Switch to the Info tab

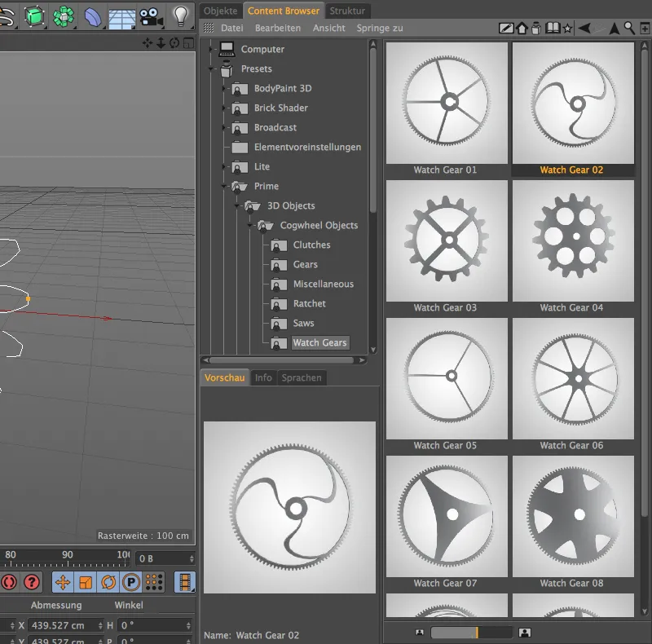coord(263,377)
